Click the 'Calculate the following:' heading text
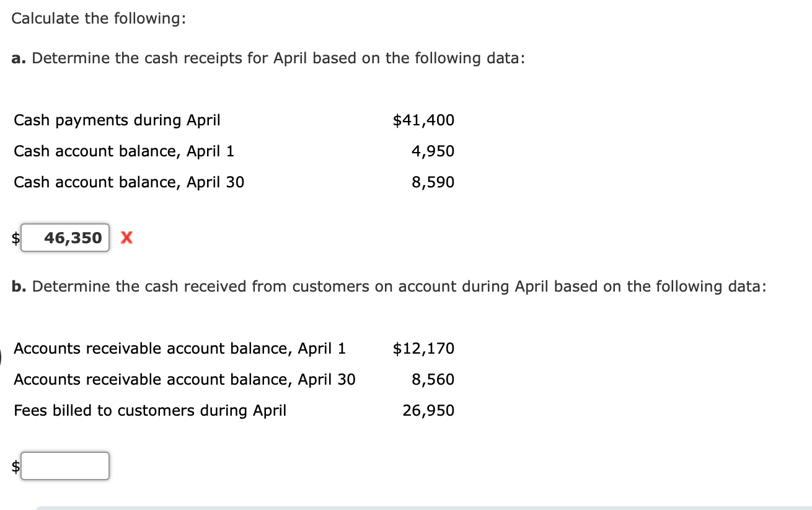 click(98, 19)
